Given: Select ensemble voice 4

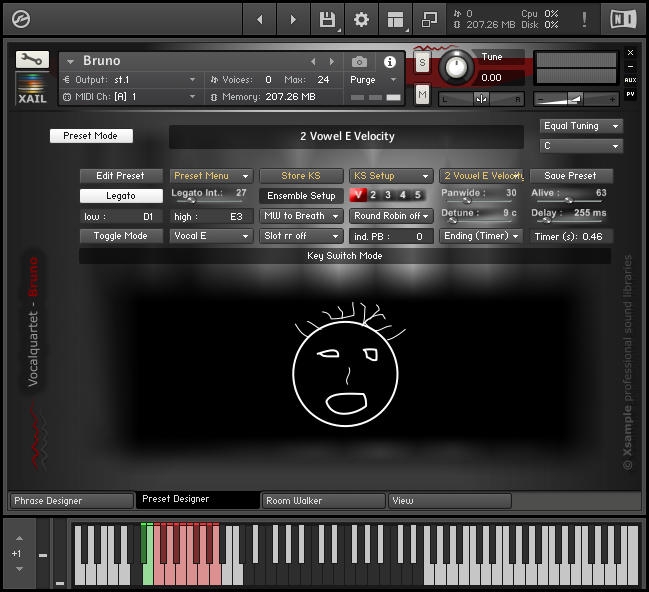Looking at the screenshot, I should click(x=403, y=195).
